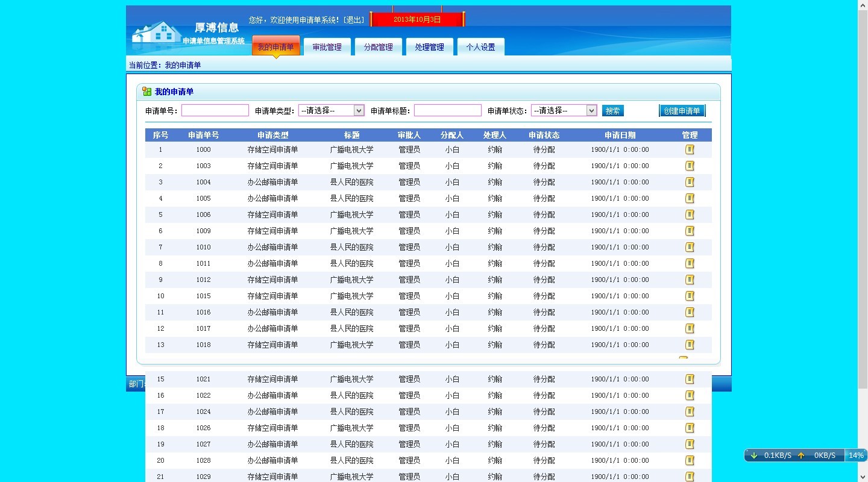Open management icon for application 1010
This screenshot has width=868, height=482.
pyautogui.click(x=690, y=247)
